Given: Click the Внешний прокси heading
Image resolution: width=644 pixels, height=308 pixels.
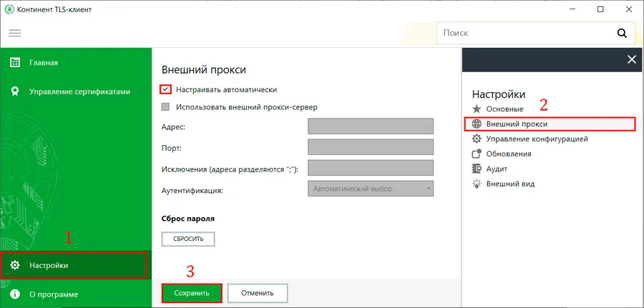Looking at the screenshot, I should tap(204, 70).
